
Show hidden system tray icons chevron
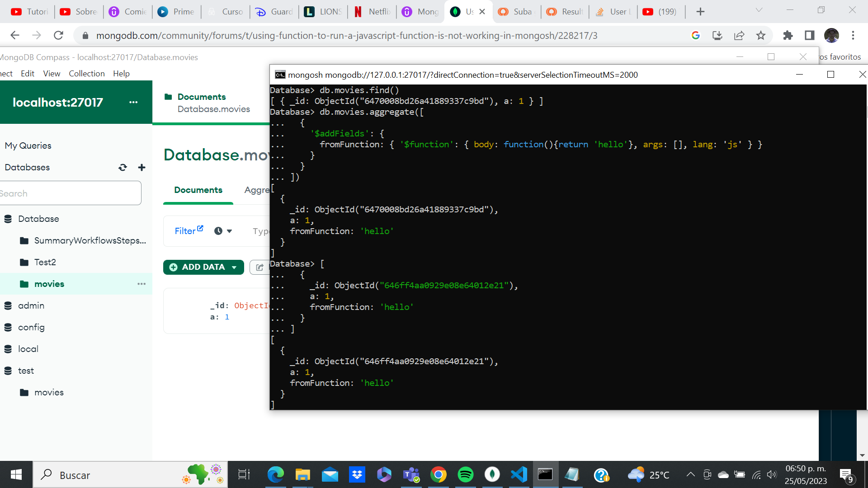(x=690, y=475)
